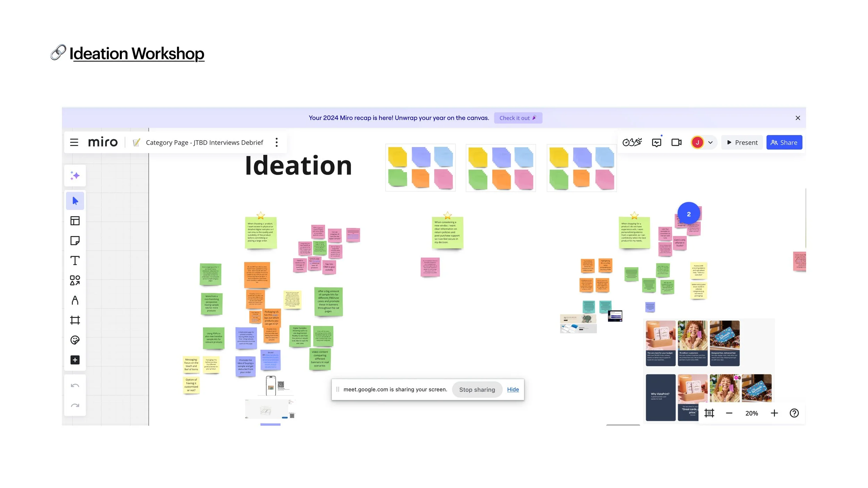Click Stop sharing in the banner
Viewport: 868px width, 488px height.
coord(477,389)
